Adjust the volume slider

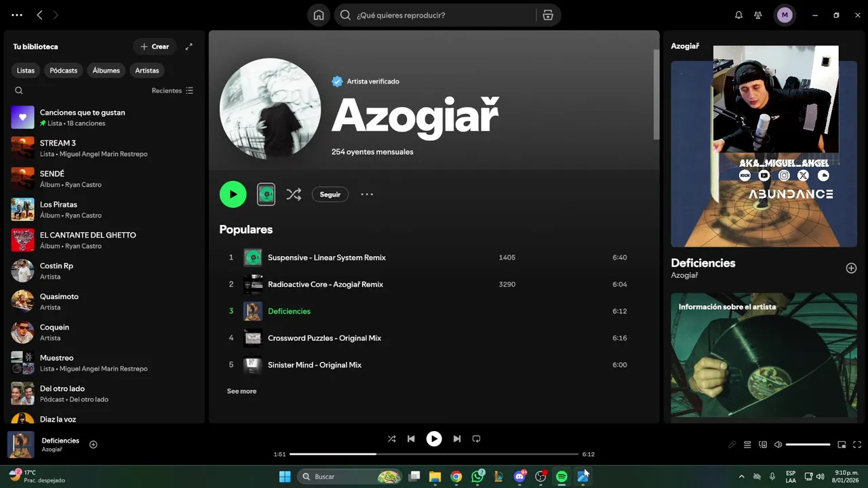[808, 445]
